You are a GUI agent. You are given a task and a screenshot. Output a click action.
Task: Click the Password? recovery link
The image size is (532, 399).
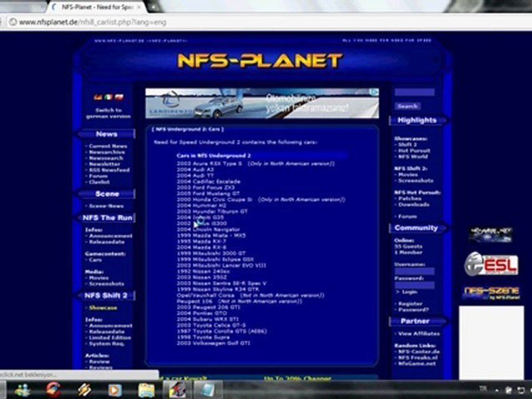[413, 310]
